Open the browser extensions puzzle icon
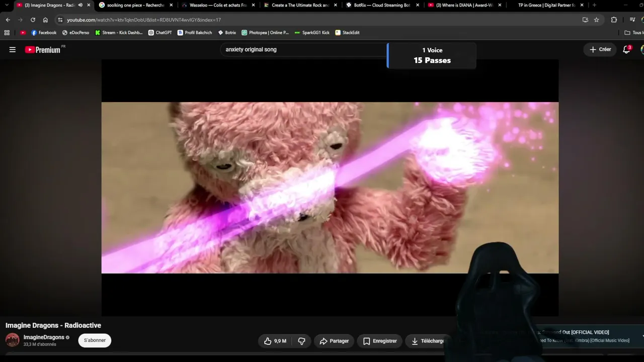 (614, 20)
